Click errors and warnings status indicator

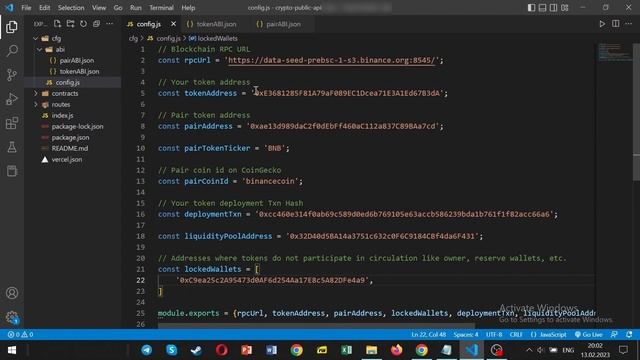tap(20, 335)
